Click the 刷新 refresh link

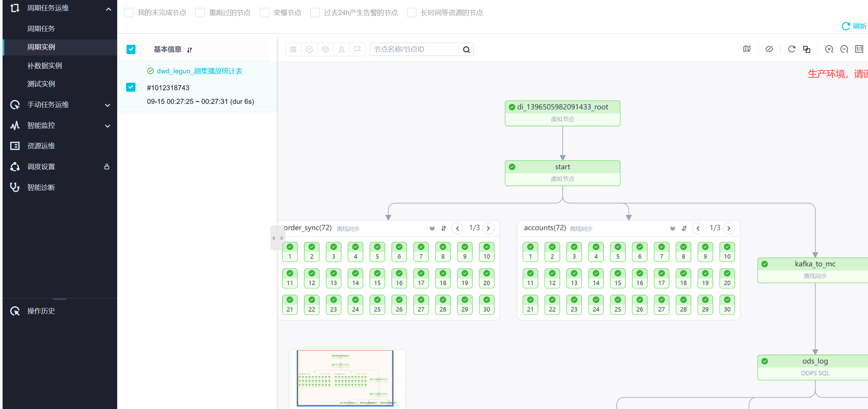pyautogui.click(x=854, y=26)
